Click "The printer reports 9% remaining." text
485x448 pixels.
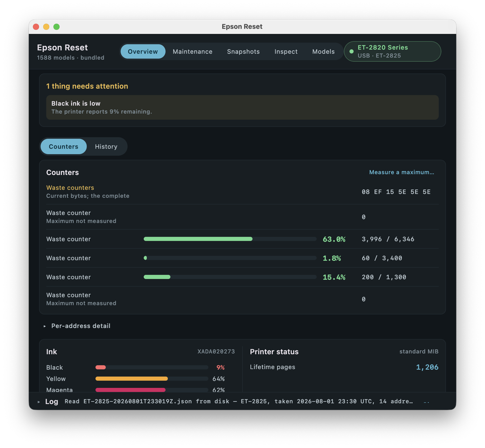[102, 112]
